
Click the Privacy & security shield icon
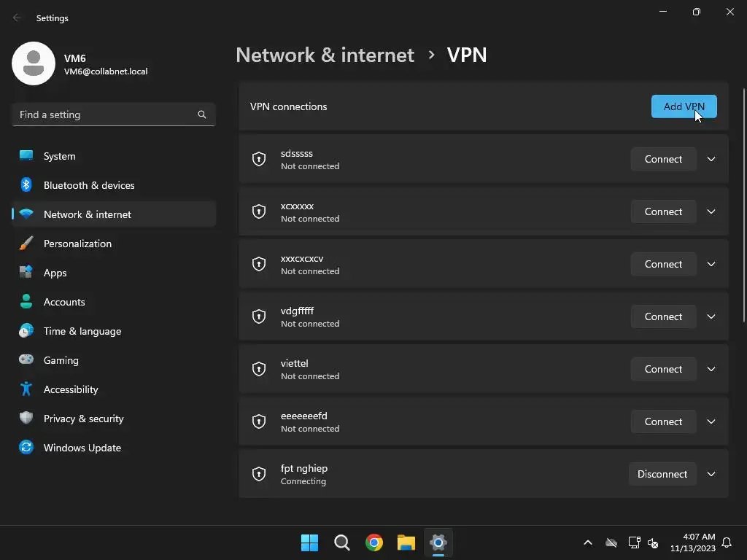[x=26, y=419]
